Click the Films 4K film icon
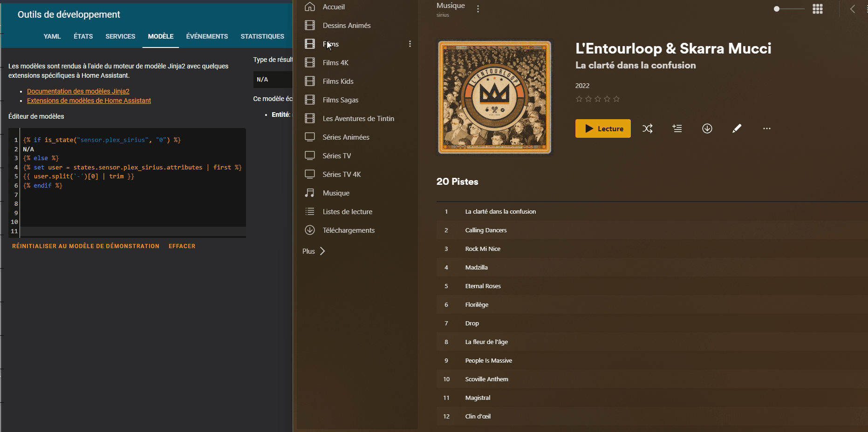868x432 pixels. pos(310,62)
